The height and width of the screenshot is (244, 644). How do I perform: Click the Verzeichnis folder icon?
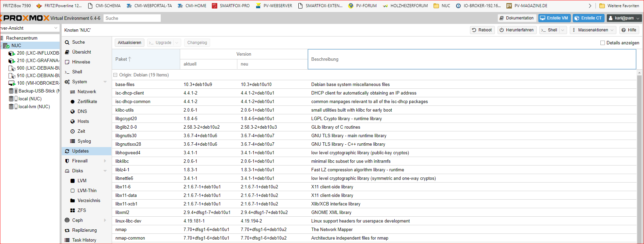[73, 201]
